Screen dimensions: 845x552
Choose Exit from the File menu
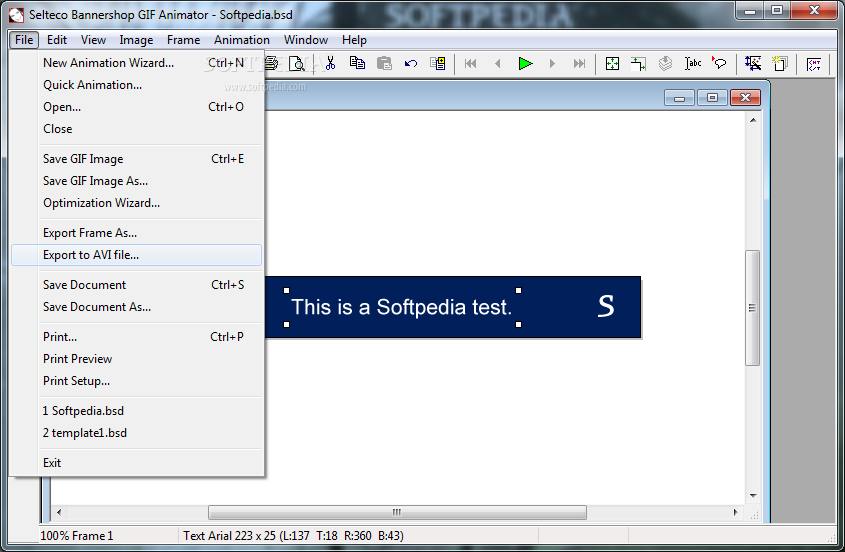click(x=136, y=463)
